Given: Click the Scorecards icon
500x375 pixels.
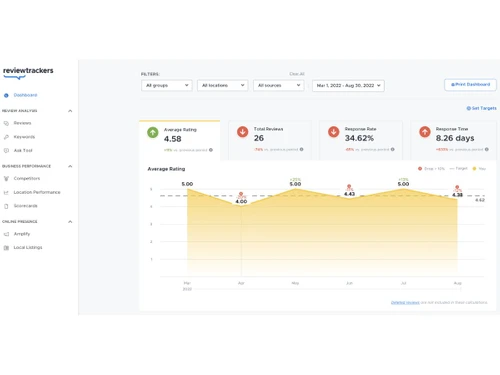Looking at the screenshot, I should point(6,206).
